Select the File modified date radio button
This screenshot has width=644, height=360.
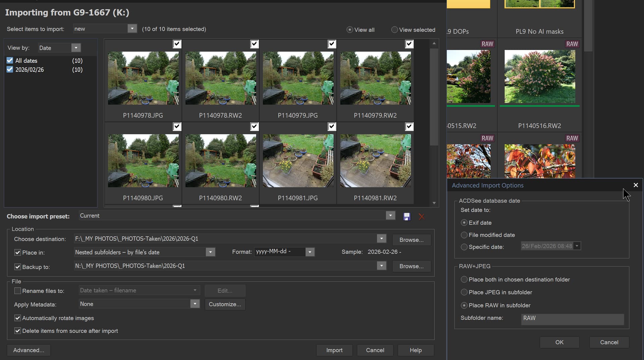pyautogui.click(x=464, y=235)
